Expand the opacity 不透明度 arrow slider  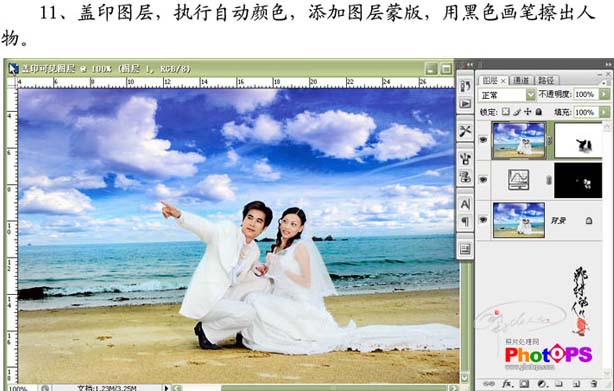[605, 94]
